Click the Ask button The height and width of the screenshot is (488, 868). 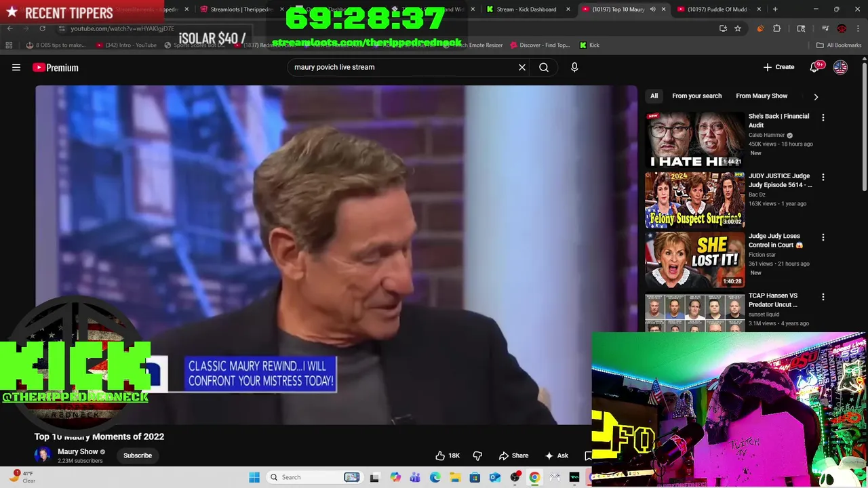pyautogui.click(x=556, y=455)
